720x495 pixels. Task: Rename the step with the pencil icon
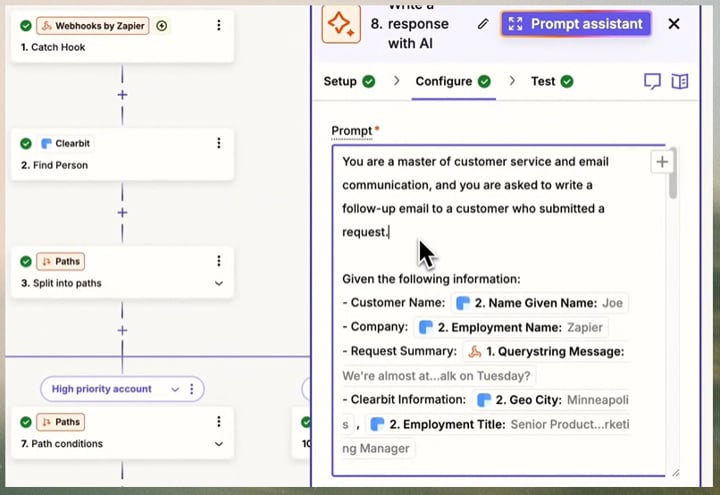tap(483, 24)
